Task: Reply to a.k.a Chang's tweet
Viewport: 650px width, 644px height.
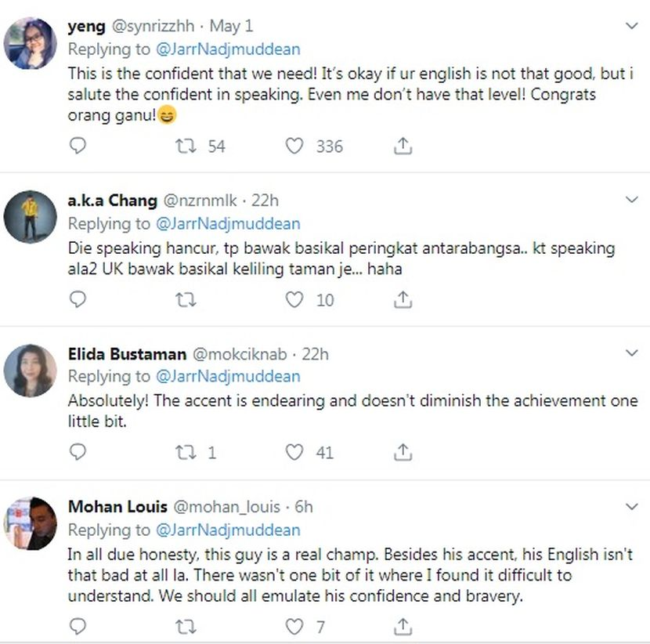Action: coord(78,299)
